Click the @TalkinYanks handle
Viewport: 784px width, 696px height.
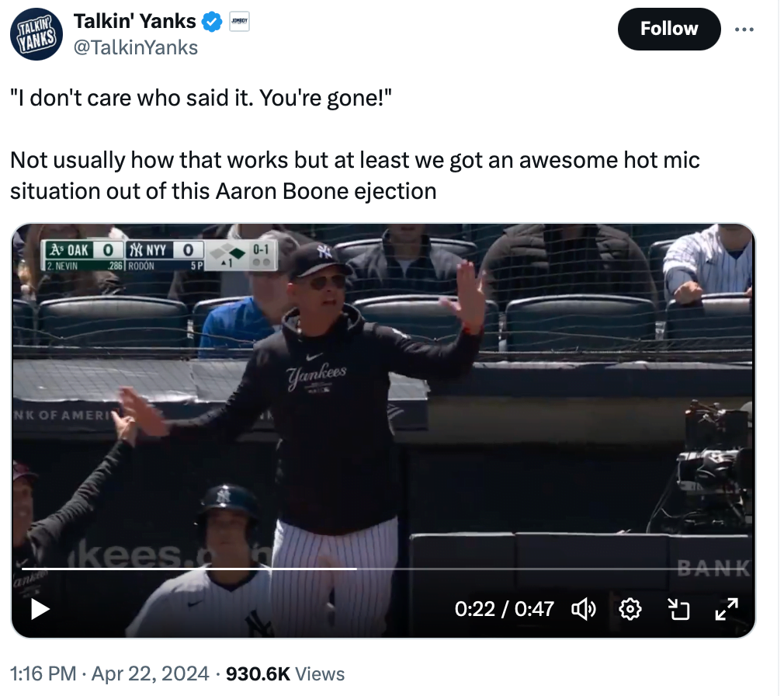pyautogui.click(x=136, y=47)
